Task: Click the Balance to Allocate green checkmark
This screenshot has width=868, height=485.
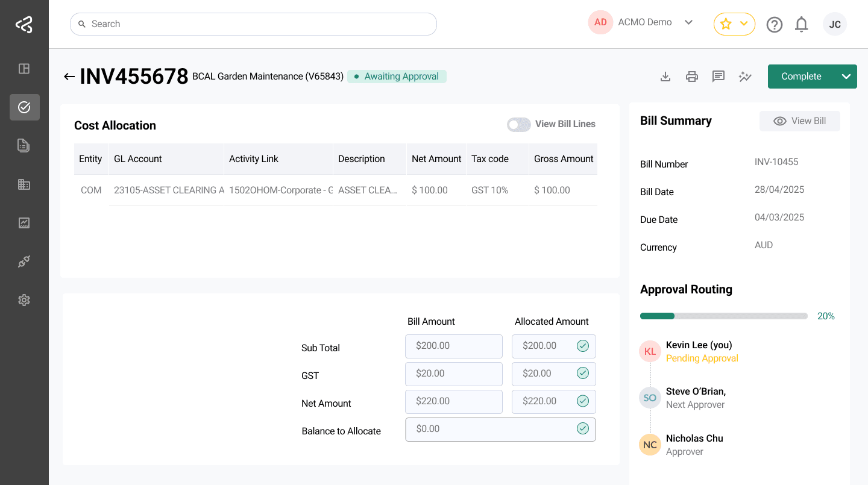Action: click(582, 428)
